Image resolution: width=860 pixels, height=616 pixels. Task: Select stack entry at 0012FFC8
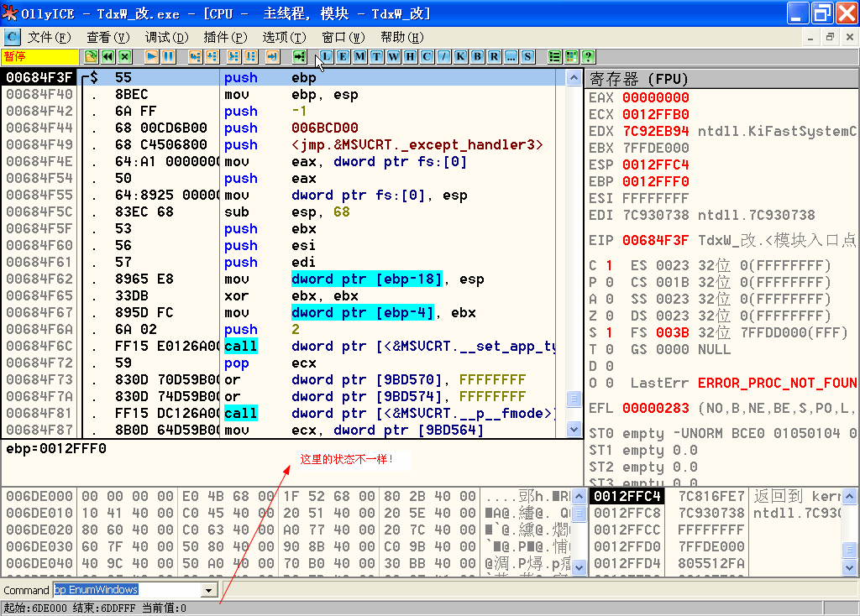[714, 514]
